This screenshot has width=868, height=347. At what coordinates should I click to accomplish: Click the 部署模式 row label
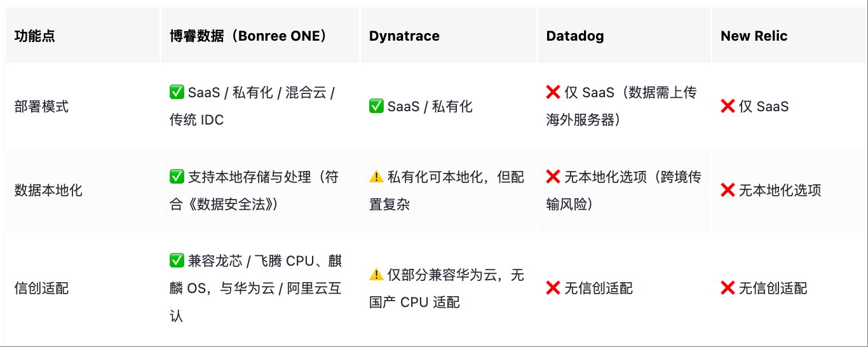click(41, 106)
